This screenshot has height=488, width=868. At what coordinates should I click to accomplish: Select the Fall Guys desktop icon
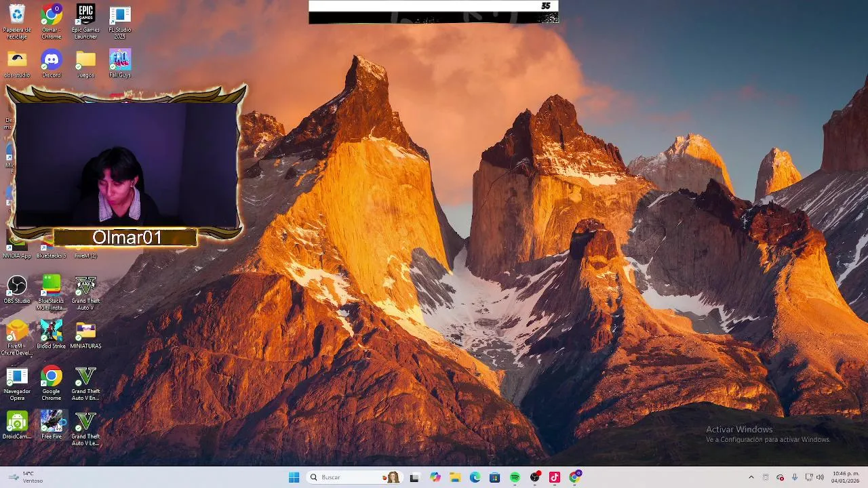point(120,64)
